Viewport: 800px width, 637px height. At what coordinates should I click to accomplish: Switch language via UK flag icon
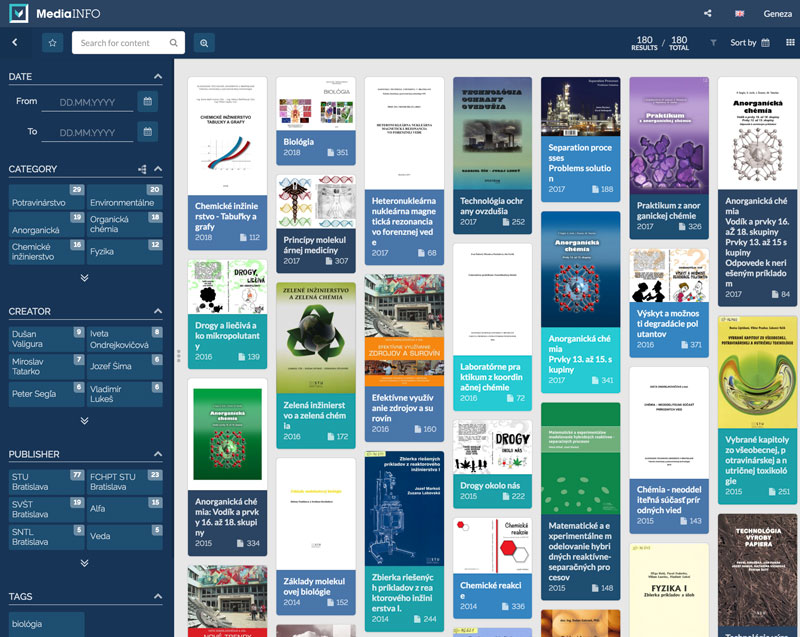point(739,14)
